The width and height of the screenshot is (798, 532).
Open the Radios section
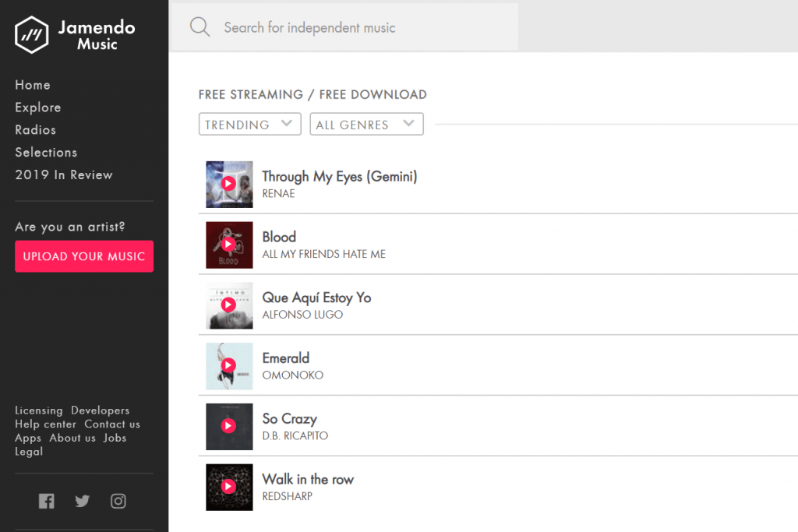click(36, 130)
